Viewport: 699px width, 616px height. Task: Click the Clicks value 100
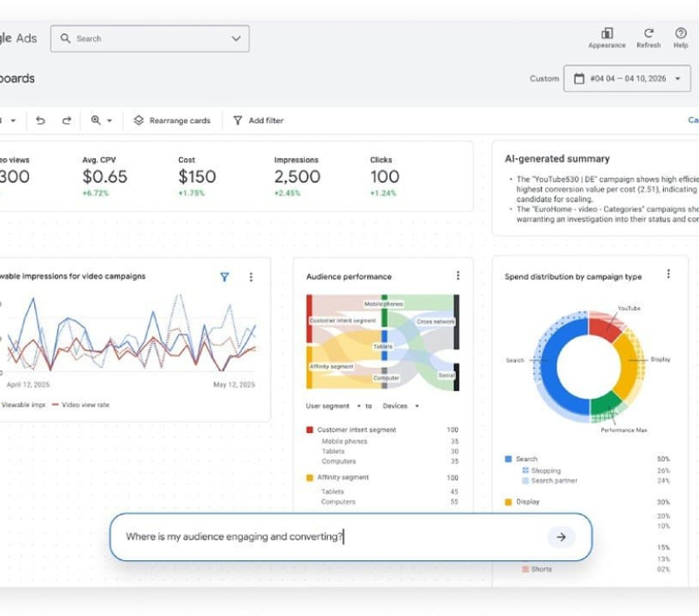(384, 176)
